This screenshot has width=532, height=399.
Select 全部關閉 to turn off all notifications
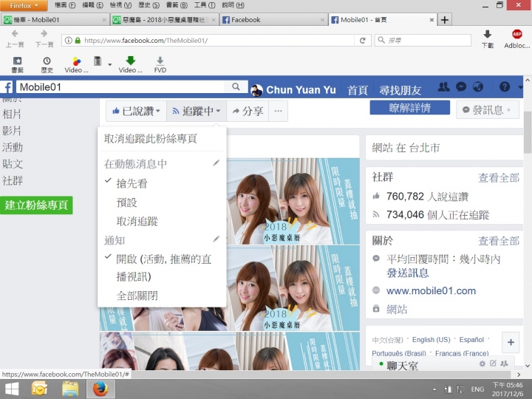point(137,296)
